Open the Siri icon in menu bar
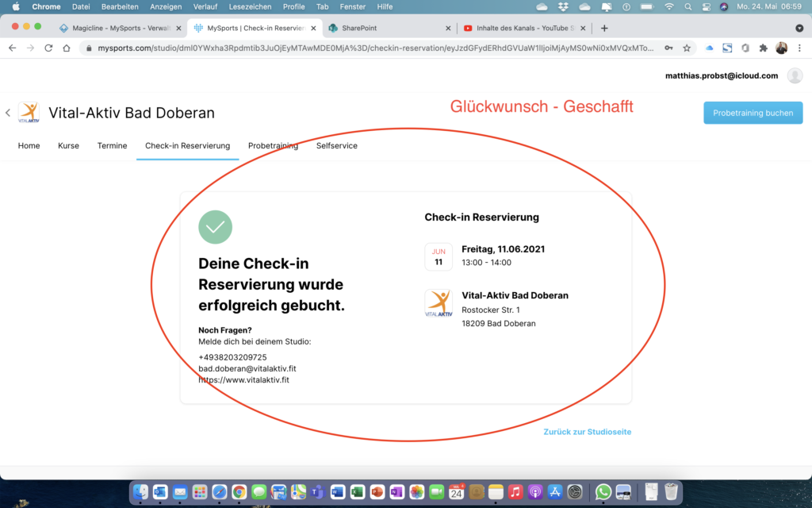Image resolution: width=812 pixels, height=508 pixels. [724, 6]
